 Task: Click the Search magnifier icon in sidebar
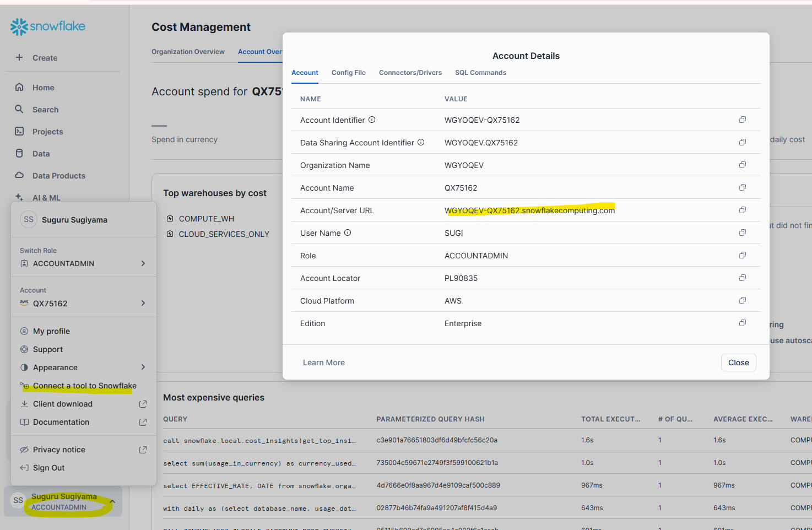(x=19, y=109)
